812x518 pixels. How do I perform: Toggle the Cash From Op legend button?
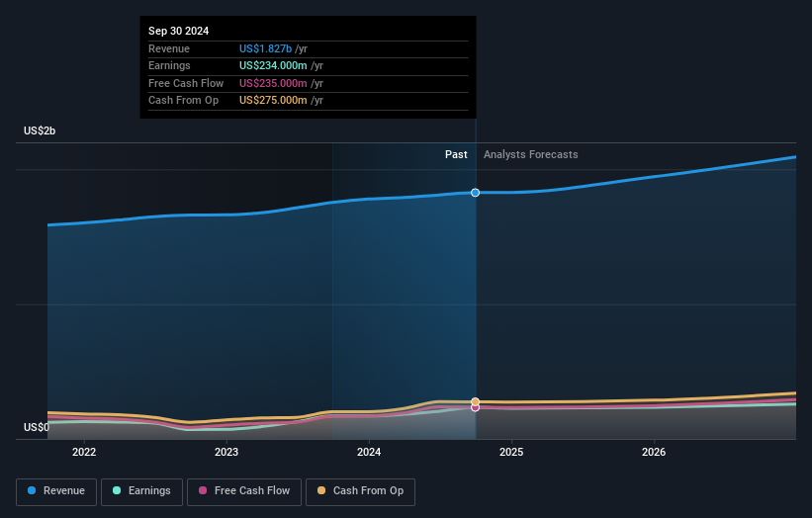[x=360, y=491]
